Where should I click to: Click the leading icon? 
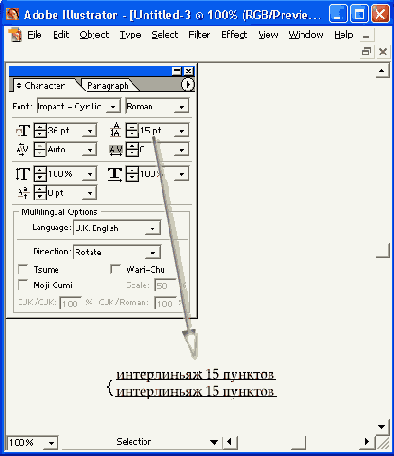(x=116, y=130)
